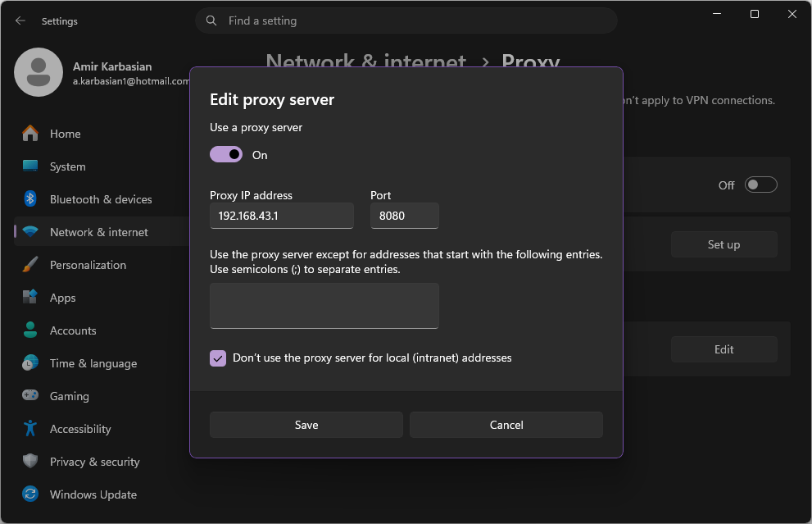Click the Accessibility figure icon
This screenshot has width=812, height=524.
tap(30, 428)
